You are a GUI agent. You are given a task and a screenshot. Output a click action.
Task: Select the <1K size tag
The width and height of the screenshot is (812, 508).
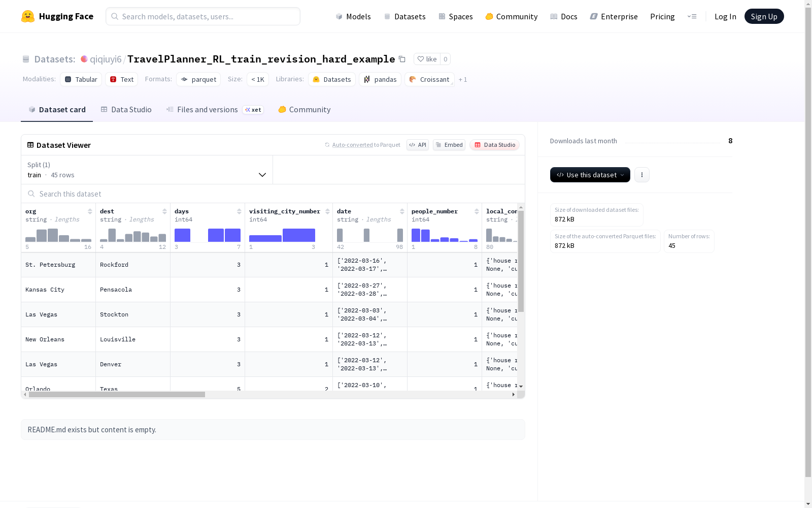(x=258, y=79)
